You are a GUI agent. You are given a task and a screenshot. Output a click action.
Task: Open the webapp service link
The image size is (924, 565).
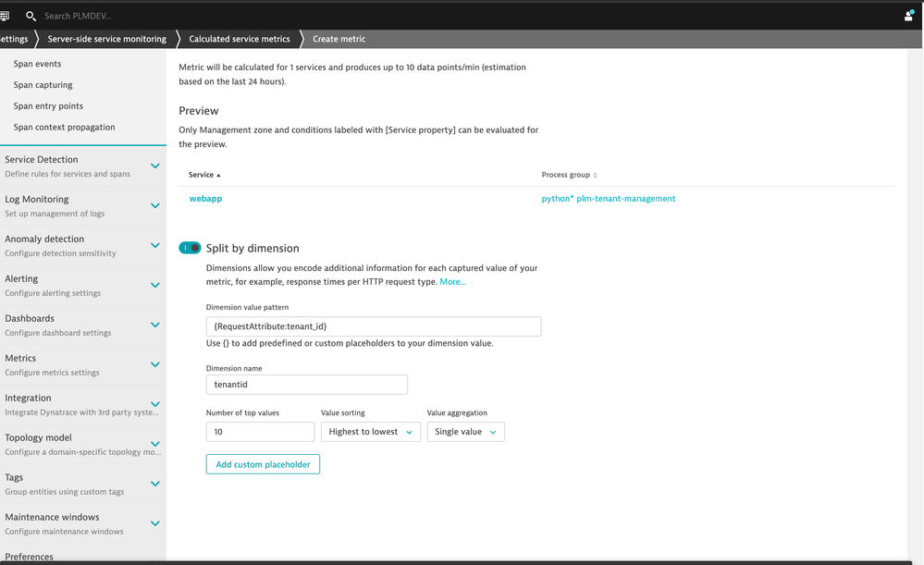point(205,199)
